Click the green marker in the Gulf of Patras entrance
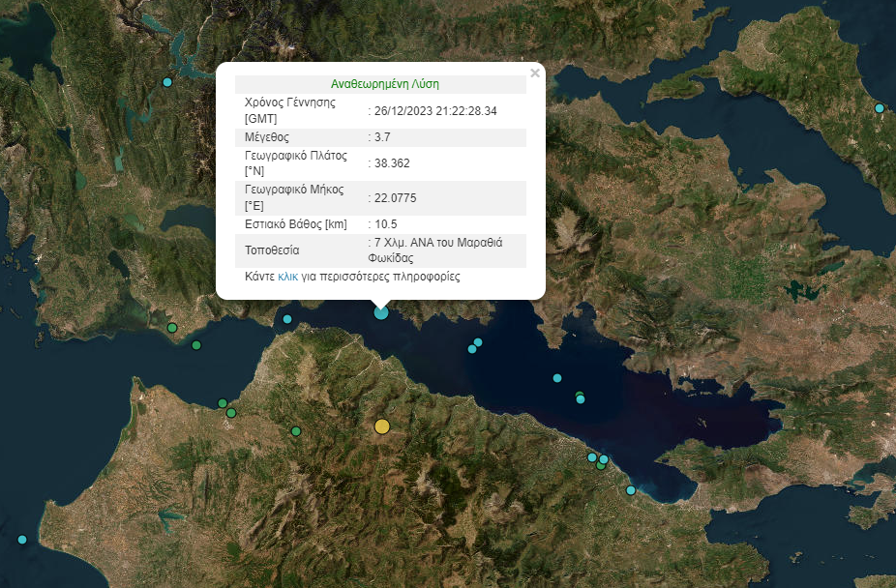Screen dimensions: 896x588 196,345
